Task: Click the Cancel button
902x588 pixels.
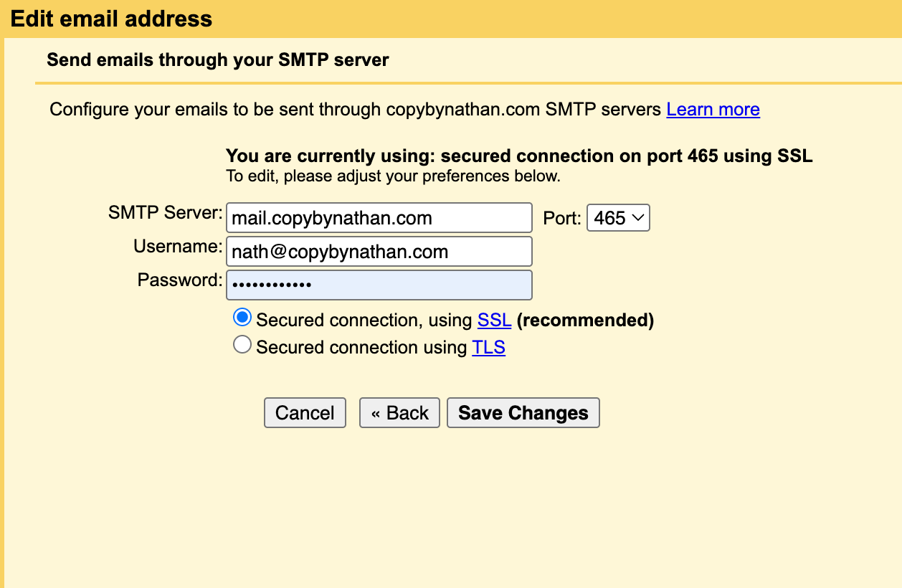Action: (305, 413)
